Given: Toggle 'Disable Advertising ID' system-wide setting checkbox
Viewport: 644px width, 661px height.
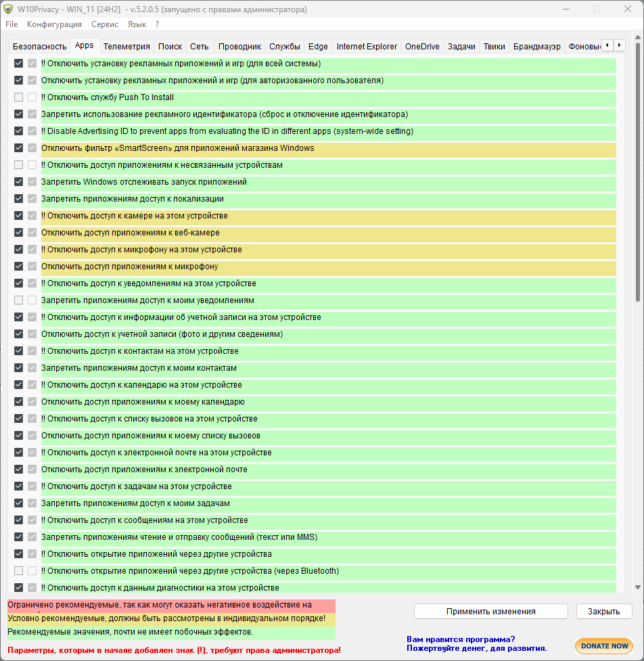Looking at the screenshot, I should pos(18,131).
